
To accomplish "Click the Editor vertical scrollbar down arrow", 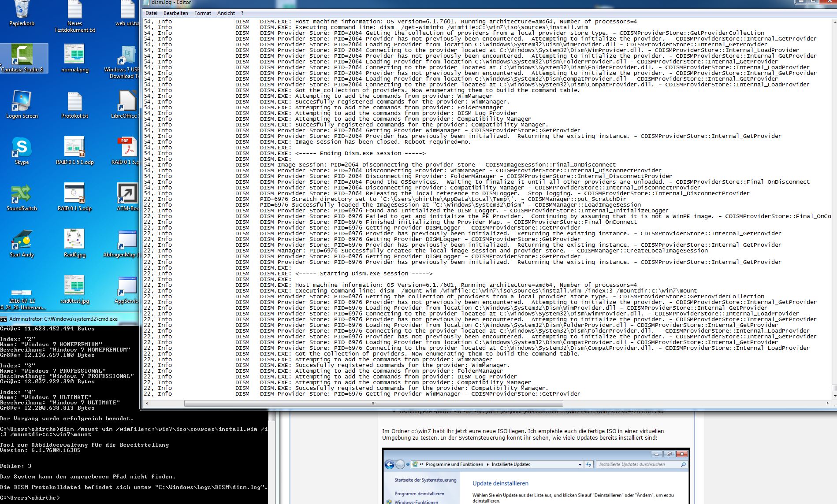I will [834, 396].
